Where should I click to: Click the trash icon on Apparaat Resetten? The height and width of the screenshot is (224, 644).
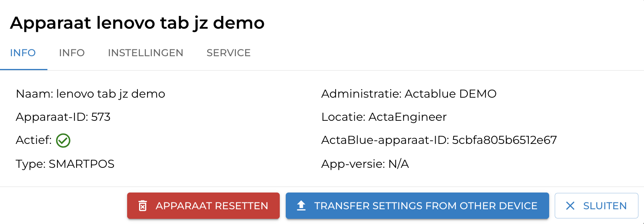[143, 206]
